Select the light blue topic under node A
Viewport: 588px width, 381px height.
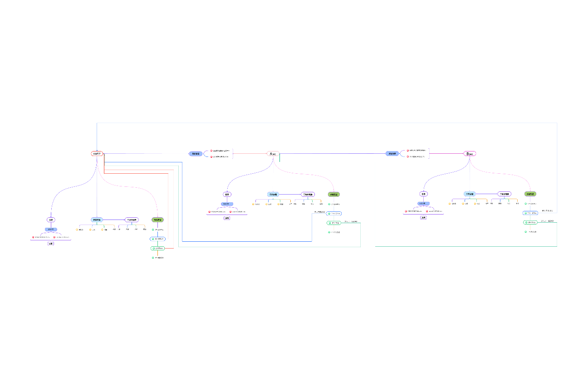[x=273, y=194]
